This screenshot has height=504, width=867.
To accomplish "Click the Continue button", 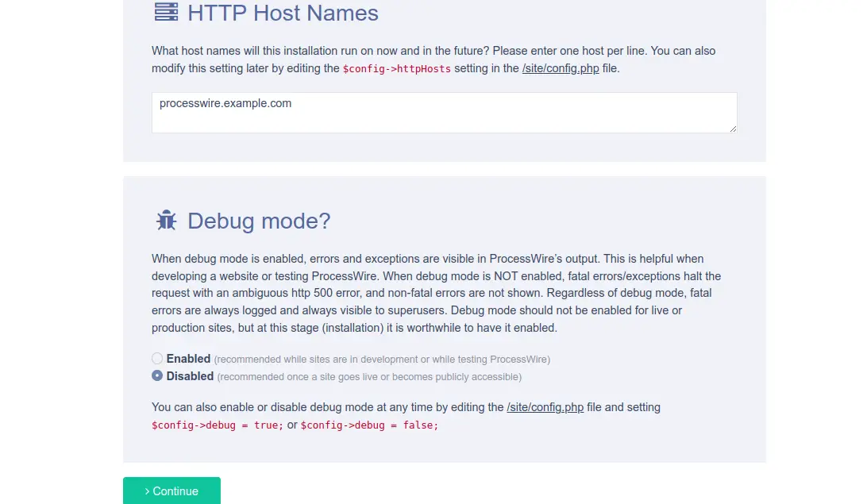I will pyautogui.click(x=171, y=491).
